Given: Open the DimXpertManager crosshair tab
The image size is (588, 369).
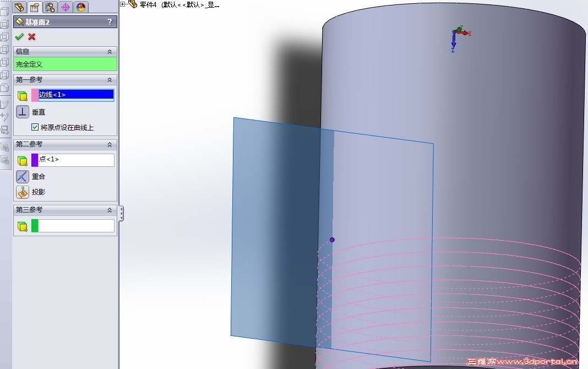Looking at the screenshot, I should [66, 7].
